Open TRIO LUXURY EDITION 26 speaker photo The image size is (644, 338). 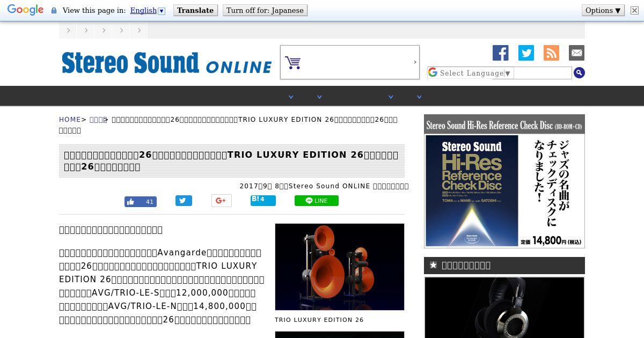340,267
